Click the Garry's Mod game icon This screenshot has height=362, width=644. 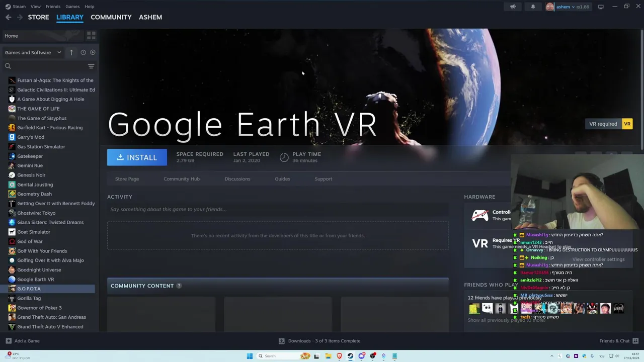click(12, 137)
